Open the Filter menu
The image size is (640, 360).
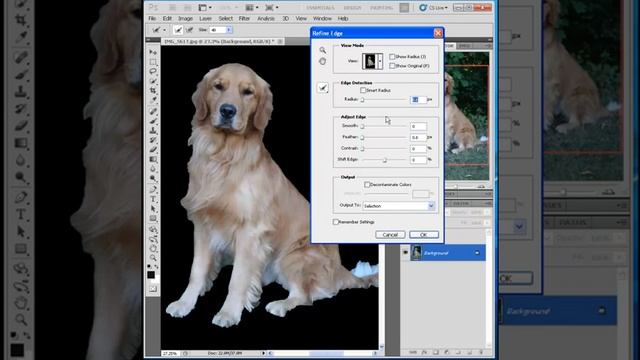pos(244,19)
